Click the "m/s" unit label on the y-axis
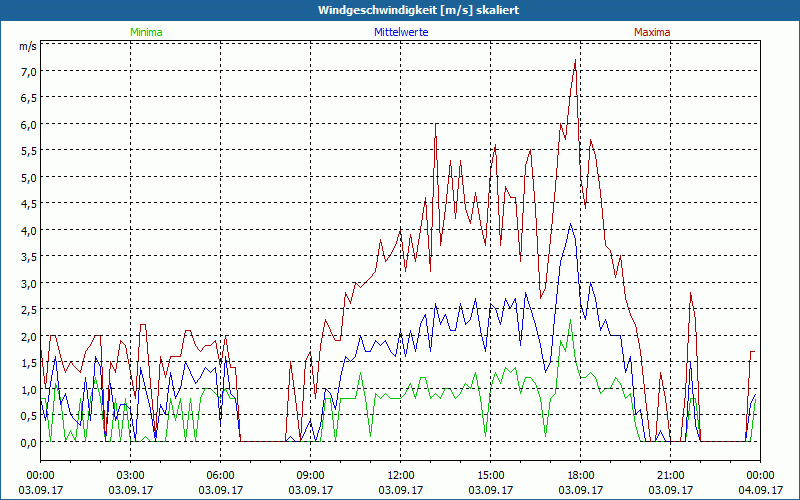The width and height of the screenshot is (800, 500). (28, 46)
